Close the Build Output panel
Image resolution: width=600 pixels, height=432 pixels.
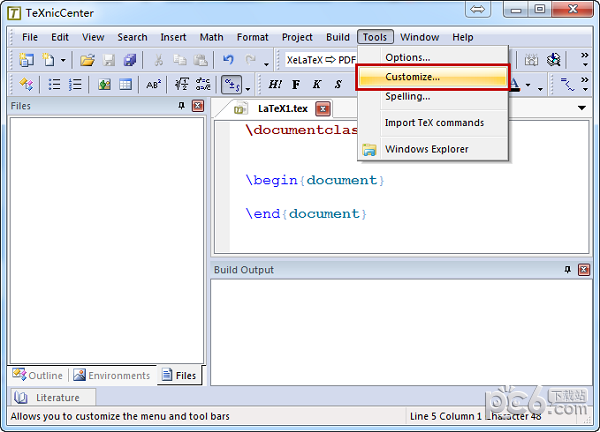pos(584,269)
